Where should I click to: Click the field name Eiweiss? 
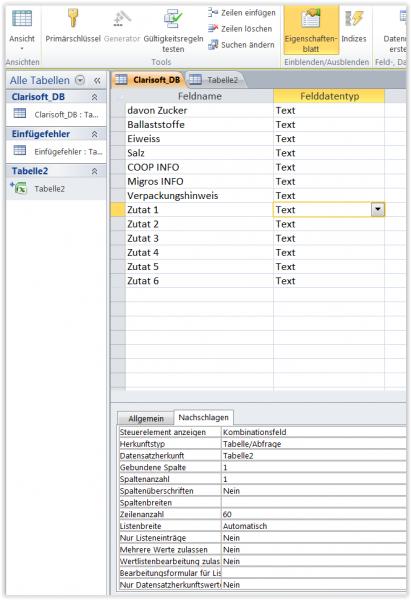[144, 139]
